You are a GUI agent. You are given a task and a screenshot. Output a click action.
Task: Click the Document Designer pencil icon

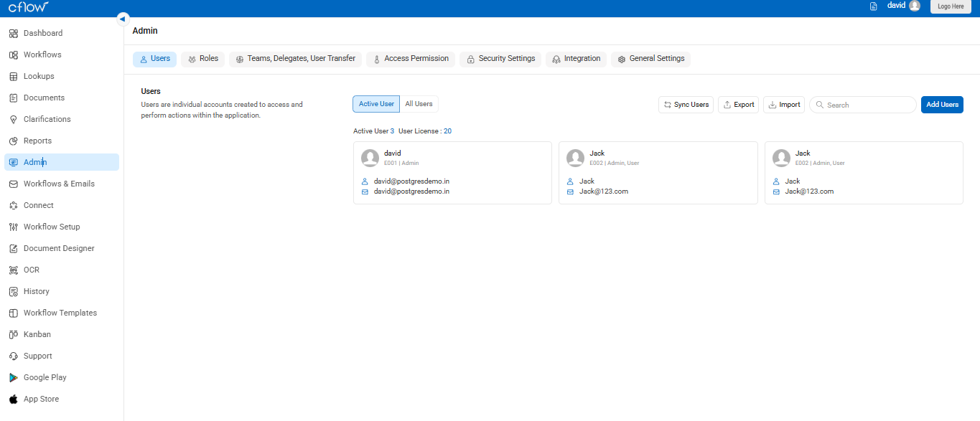click(14, 248)
